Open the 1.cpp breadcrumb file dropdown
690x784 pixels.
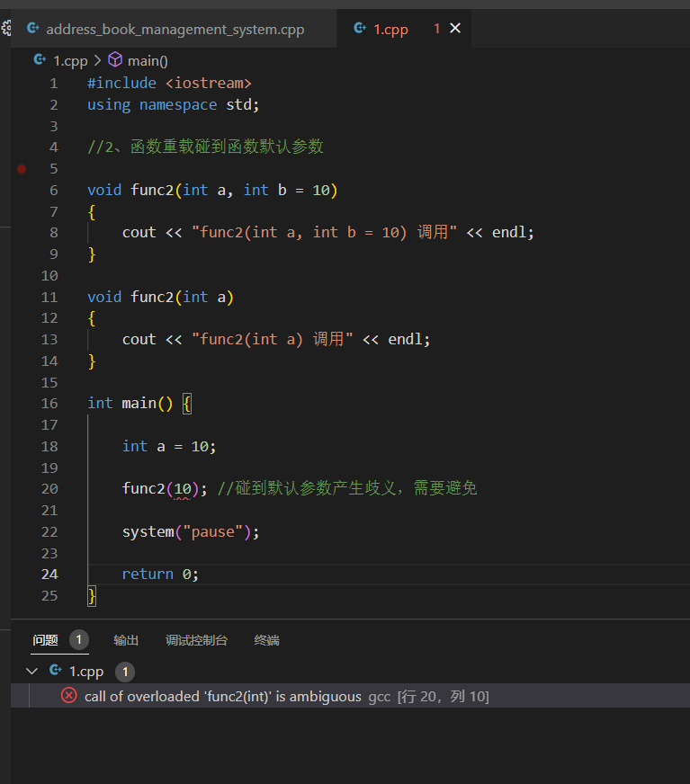70,60
